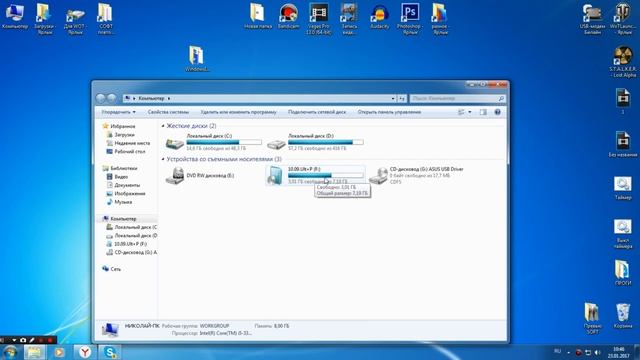
Task: Change view with the view icon
Action: click(x=461, y=112)
